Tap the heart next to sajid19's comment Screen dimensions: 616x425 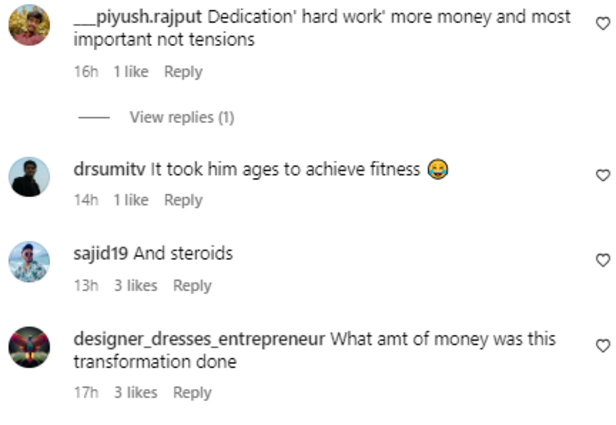click(602, 260)
